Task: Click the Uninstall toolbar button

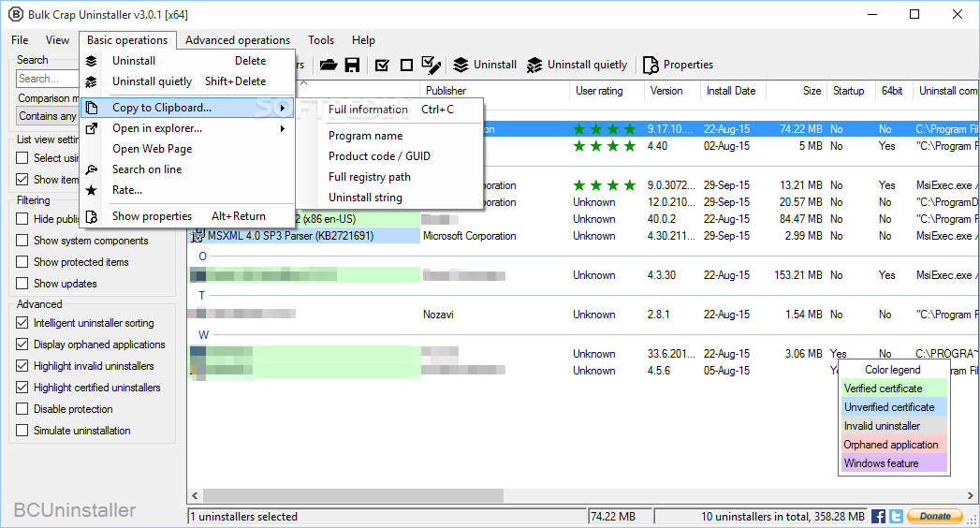Action: pyautogui.click(x=485, y=65)
